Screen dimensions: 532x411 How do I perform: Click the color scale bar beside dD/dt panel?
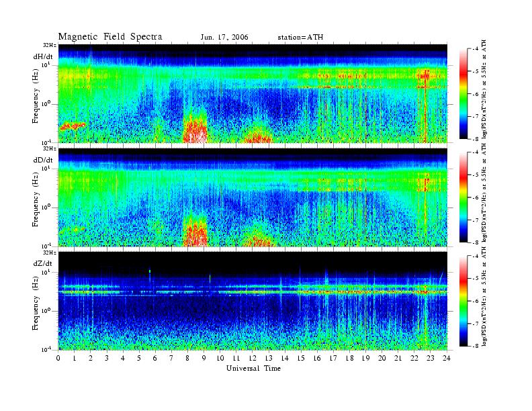point(463,197)
